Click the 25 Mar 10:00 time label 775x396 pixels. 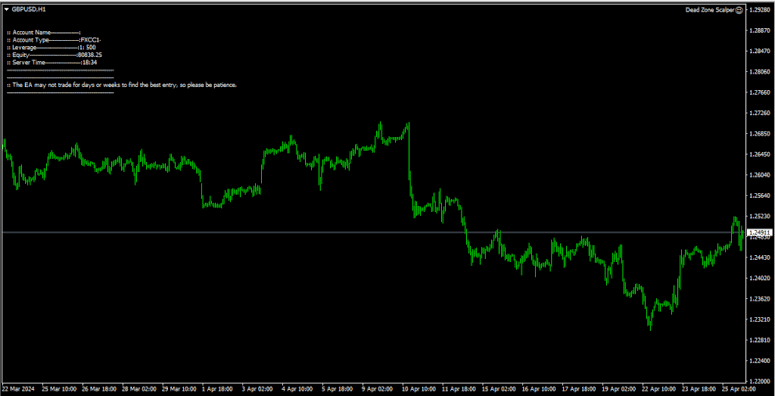pos(60,389)
